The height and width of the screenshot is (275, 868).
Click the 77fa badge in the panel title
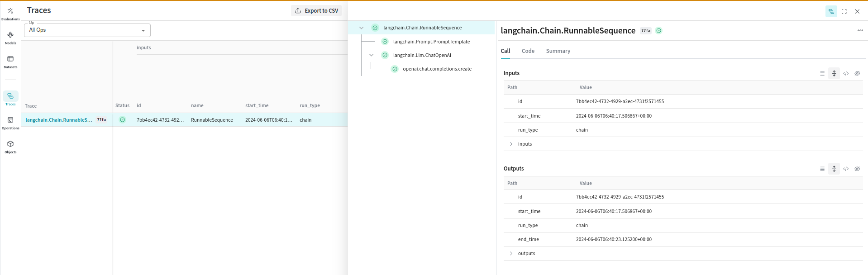pos(645,31)
